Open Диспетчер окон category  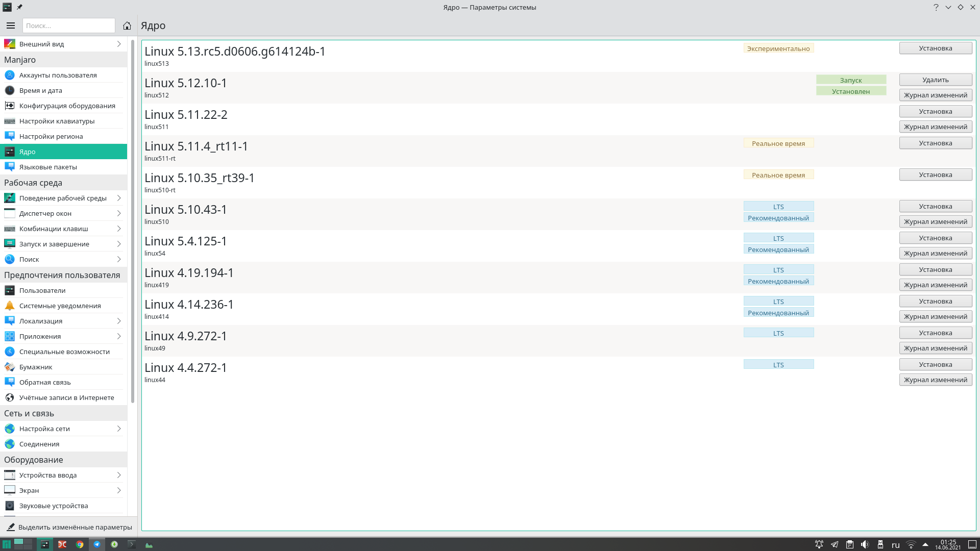pyautogui.click(x=63, y=213)
